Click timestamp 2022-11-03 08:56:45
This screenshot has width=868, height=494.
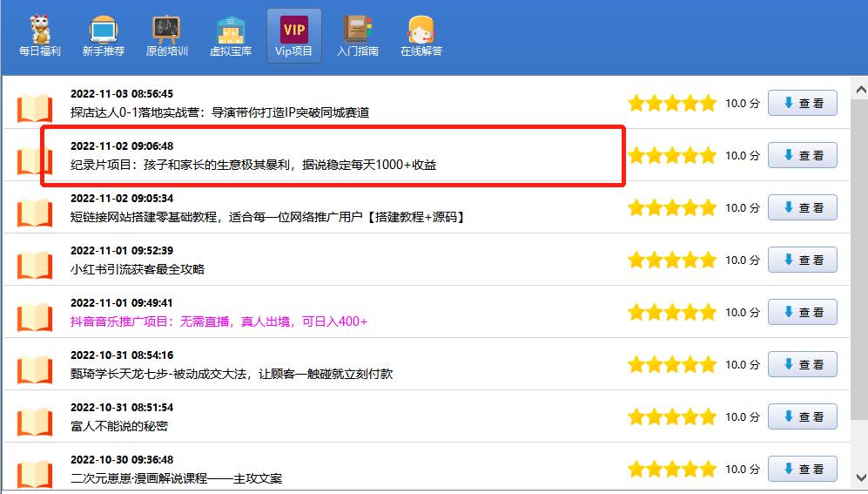122,93
